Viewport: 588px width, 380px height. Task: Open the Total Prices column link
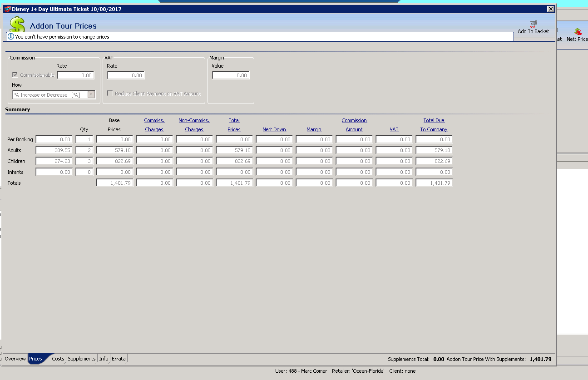pos(234,125)
